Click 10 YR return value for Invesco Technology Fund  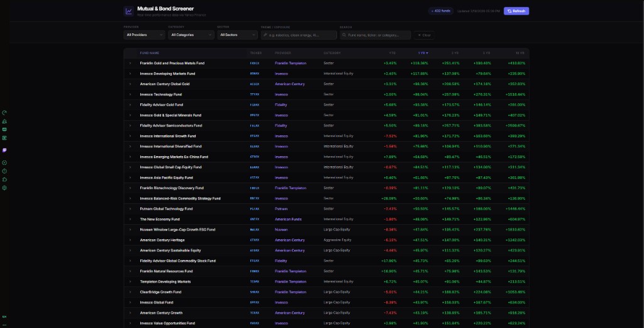516,94
